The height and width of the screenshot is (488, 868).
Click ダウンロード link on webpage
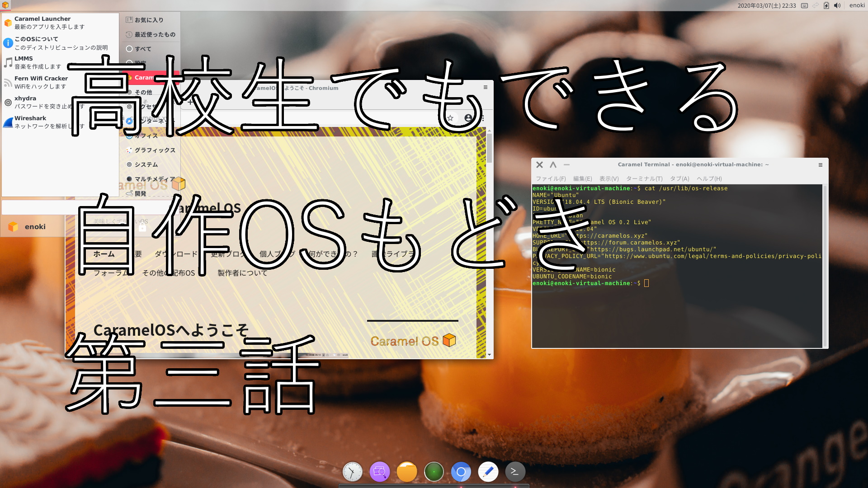coord(176,254)
